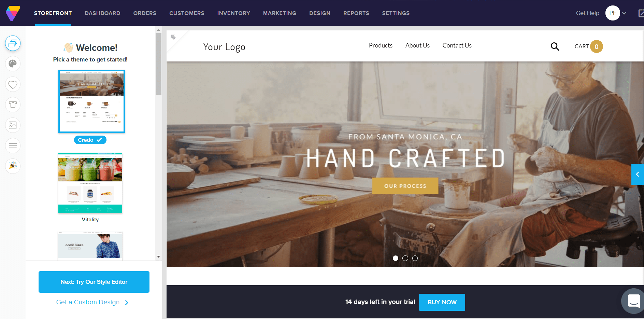Click the Buy Now trial button

pyautogui.click(x=442, y=302)
